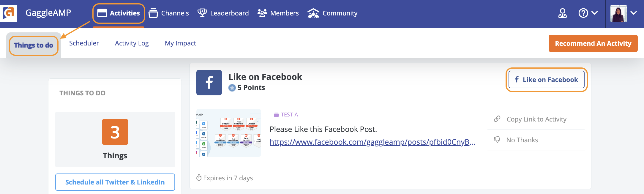
Task: Click the copy link chain icon
Action: pyautogui.click(x=497, y=119)
